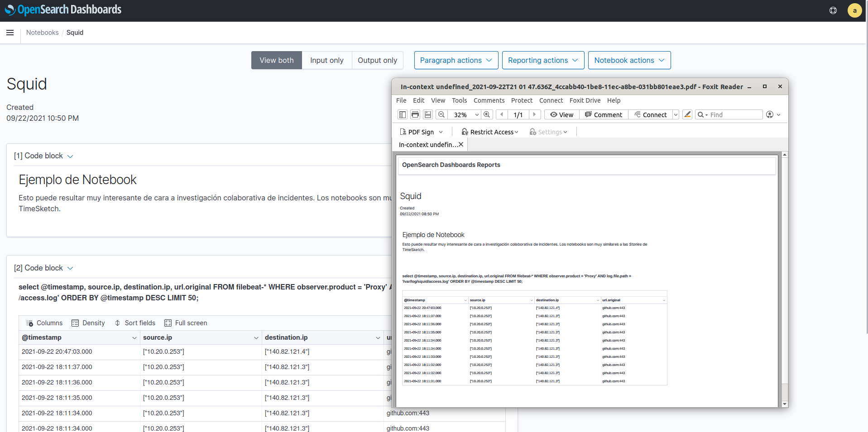868x432 pixels.
Task: Click the highlight pen tool icon
Action: [687, 114]
